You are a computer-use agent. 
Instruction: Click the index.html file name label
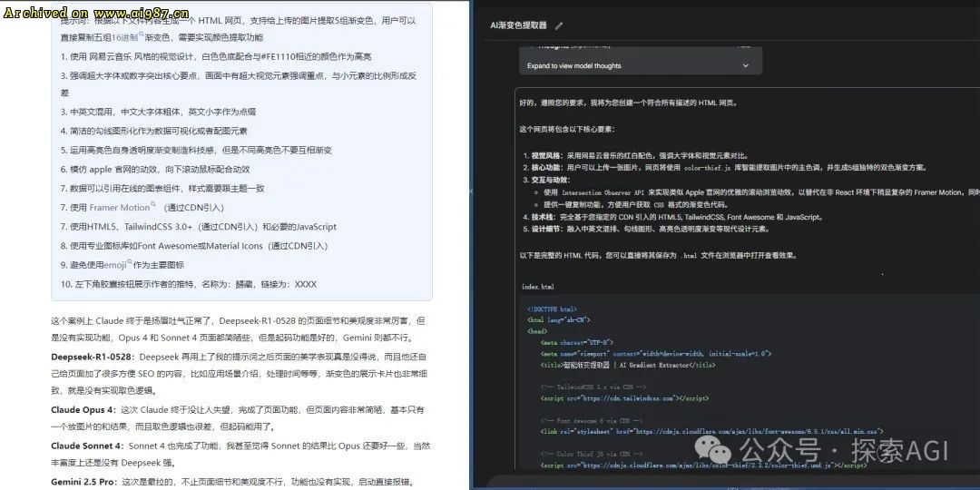tap(537, 287)
